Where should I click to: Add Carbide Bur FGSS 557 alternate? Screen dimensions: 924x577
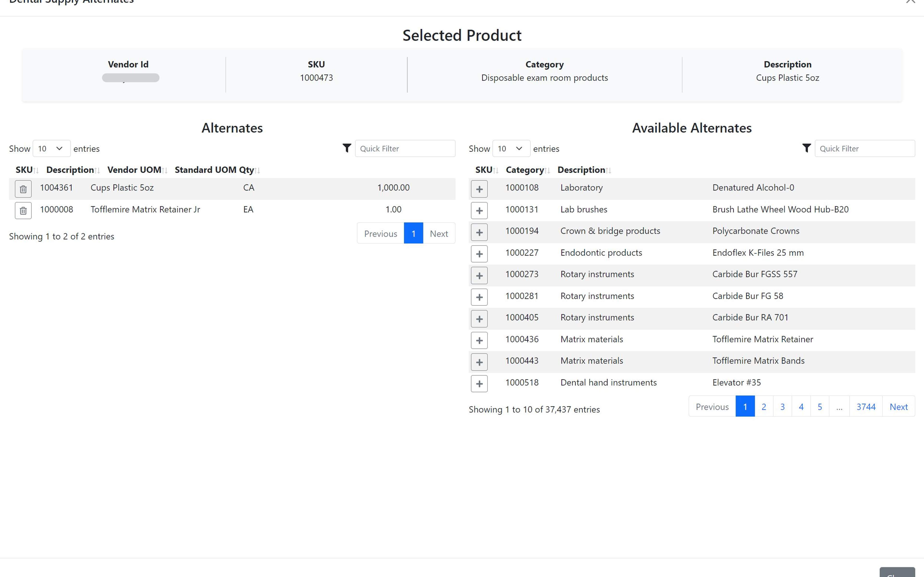(479, 276)
